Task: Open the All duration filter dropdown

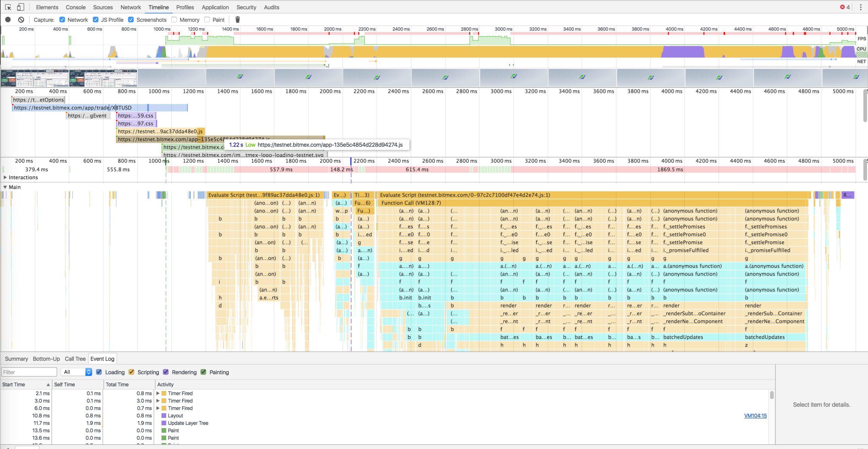Action: point(77,372)
